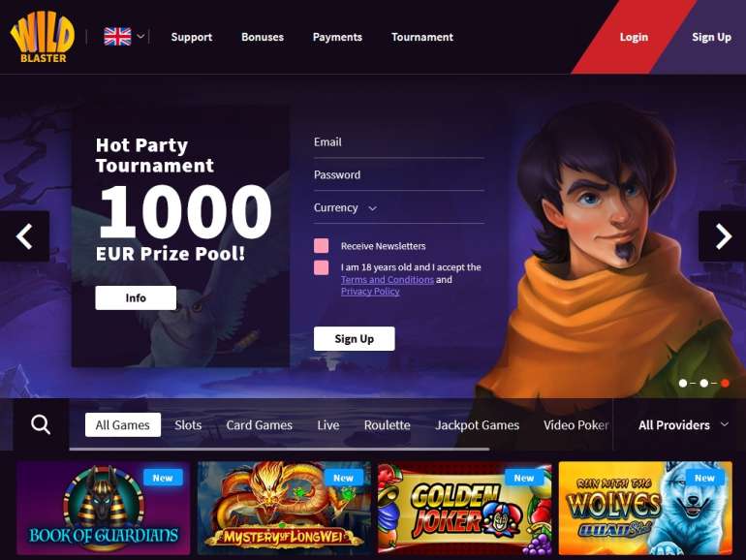Open the Golden Joker game thumbnail
The height and width of the screenshot is (560, 746).
tap(464, 508)
